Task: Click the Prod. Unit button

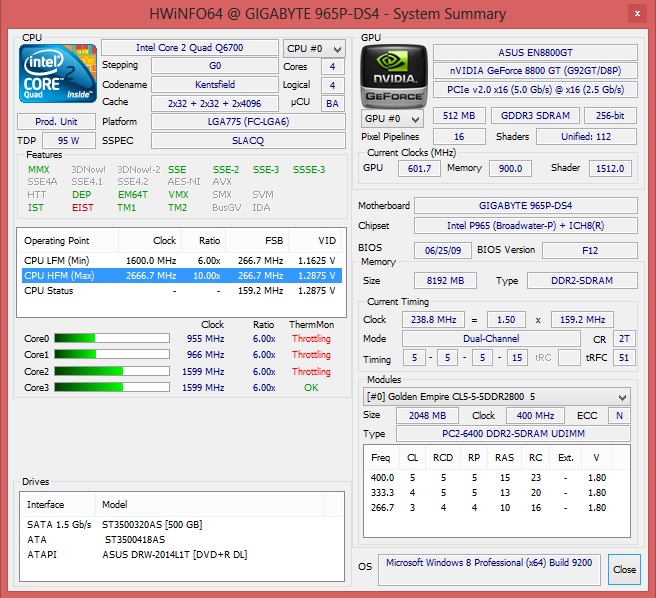Action: pos(56,122)
